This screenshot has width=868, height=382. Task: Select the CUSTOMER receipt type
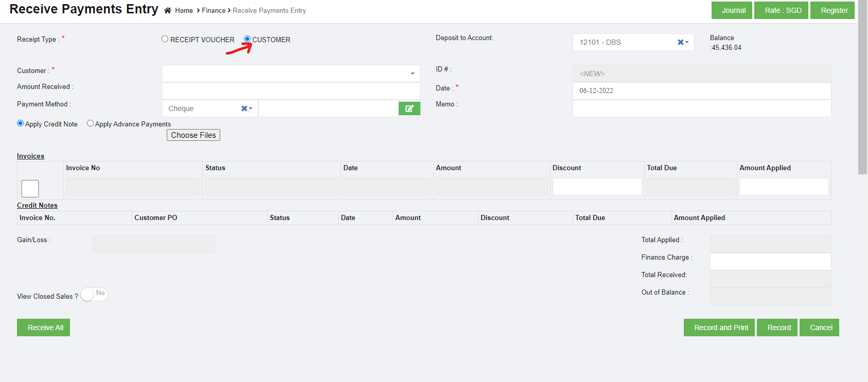[x=247, y=39]
